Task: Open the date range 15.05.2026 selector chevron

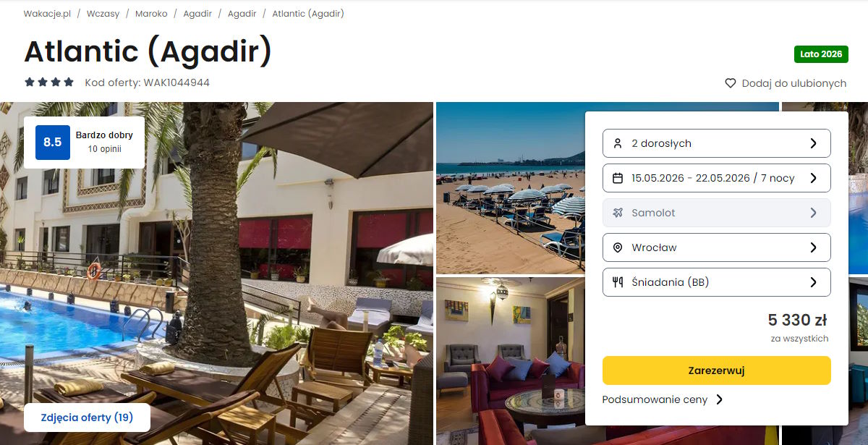Action: coord(813,178)
